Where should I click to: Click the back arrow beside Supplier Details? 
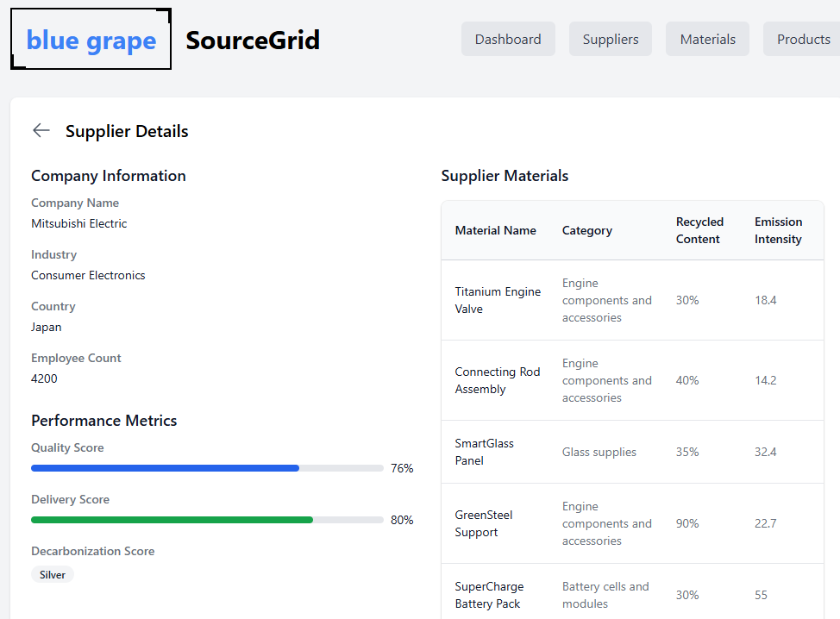[41, 131]
